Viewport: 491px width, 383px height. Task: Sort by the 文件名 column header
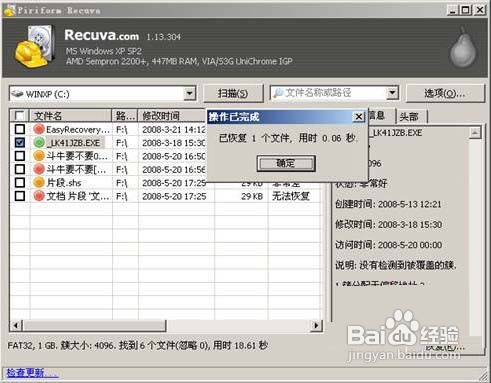(x=71, y=116)
